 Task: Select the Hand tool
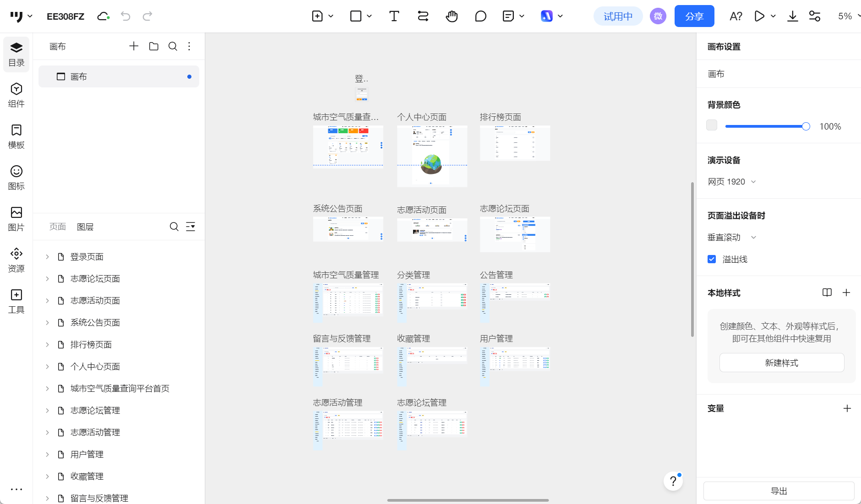[452, 16]
